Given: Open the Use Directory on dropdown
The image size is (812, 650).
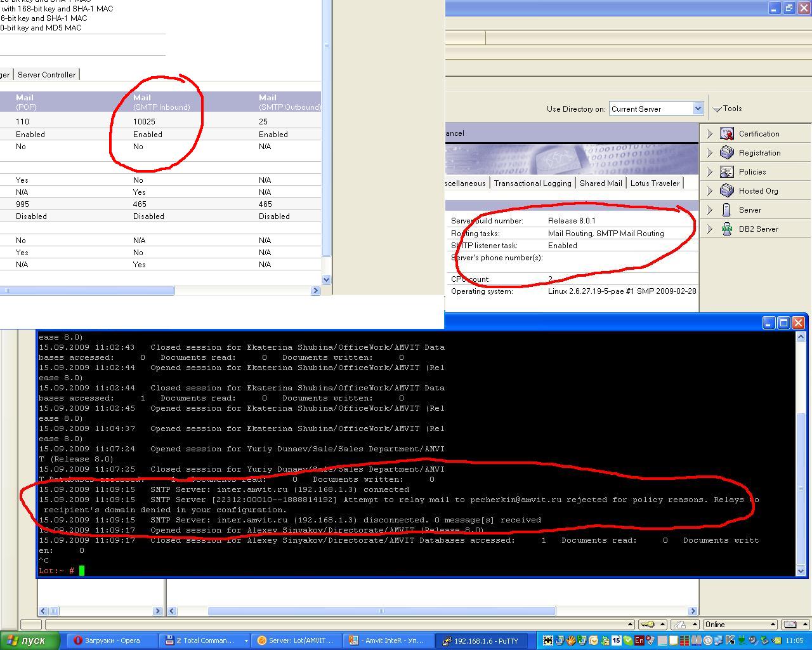Looking at the screenshot, I should [698, 109].
